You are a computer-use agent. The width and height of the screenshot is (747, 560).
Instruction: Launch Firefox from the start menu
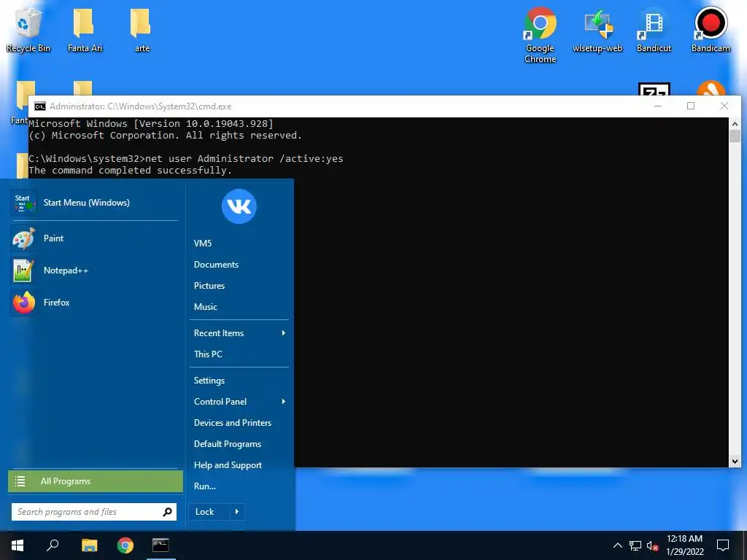point(94,303)
